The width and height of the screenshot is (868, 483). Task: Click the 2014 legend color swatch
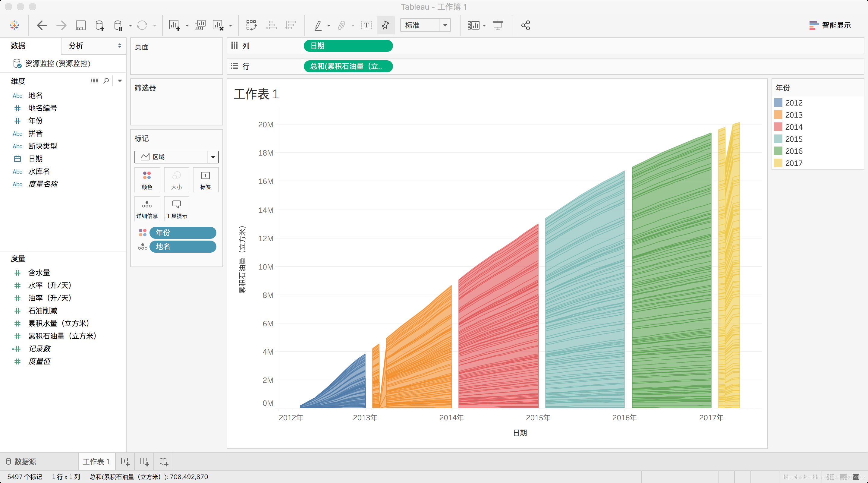pyautogui.click(x=778, y=127)
